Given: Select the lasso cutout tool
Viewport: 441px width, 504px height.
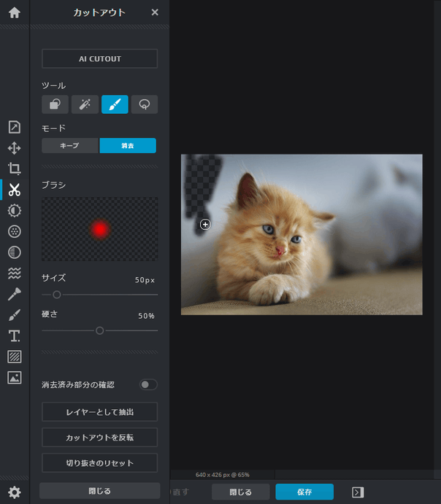Looking at the screenshot, I should point(145,104).
